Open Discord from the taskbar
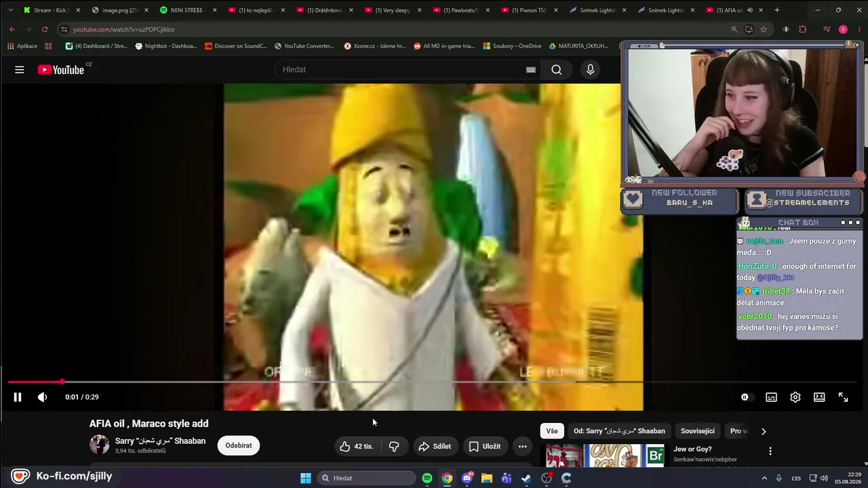The height and width of the screenshot is (488, 868). pos(467,479)
